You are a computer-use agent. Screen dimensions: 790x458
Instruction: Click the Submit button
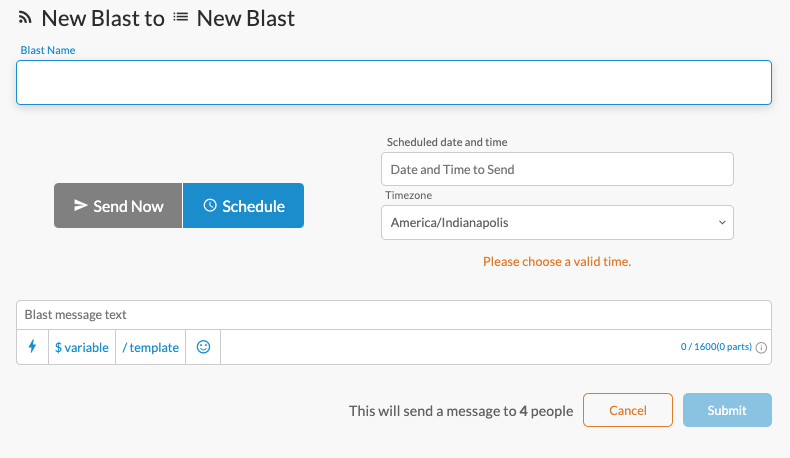[x=727, y=410]
